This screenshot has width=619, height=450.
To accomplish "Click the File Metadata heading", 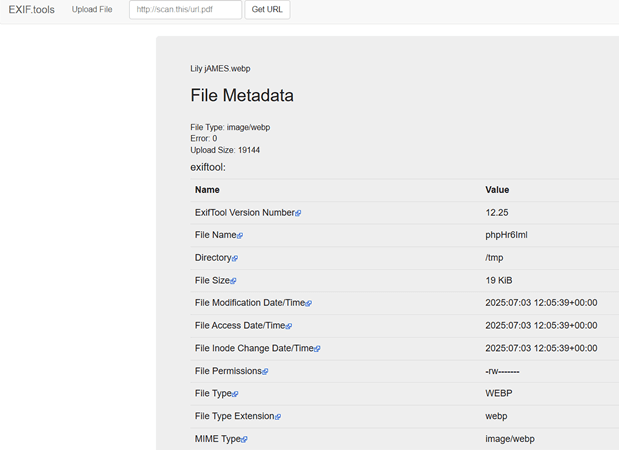I will tap(242, 96).
